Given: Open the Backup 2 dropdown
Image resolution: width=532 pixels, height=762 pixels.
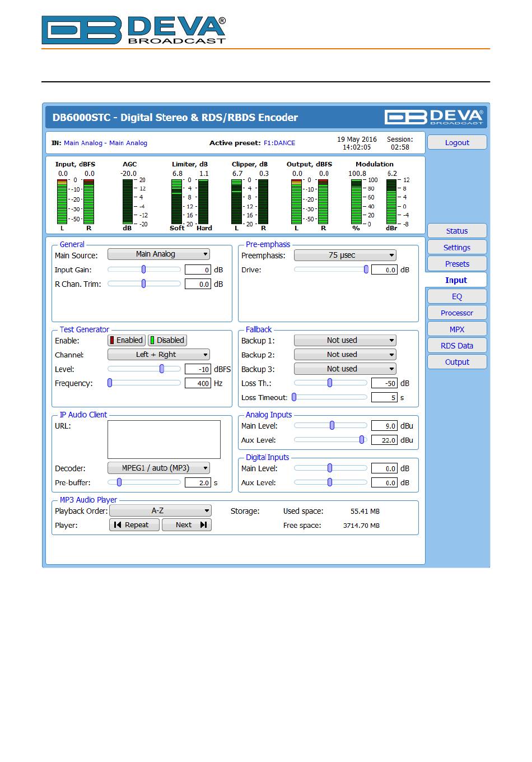Looking at the screenshot, I should coord(345,355).
